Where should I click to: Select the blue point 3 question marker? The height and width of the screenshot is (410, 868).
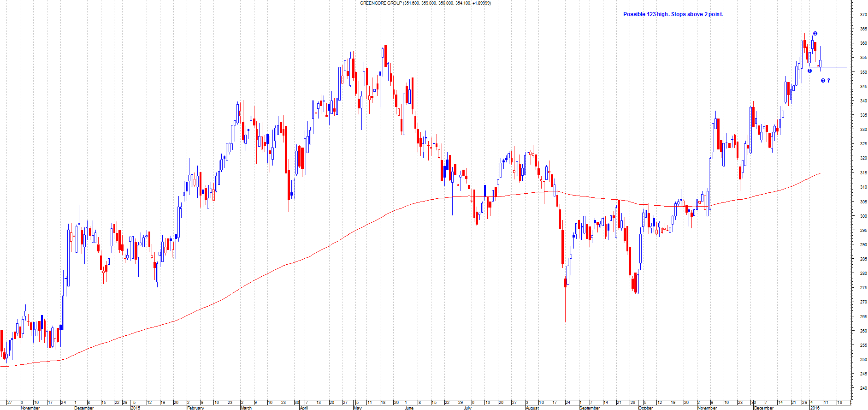[825, 81]
